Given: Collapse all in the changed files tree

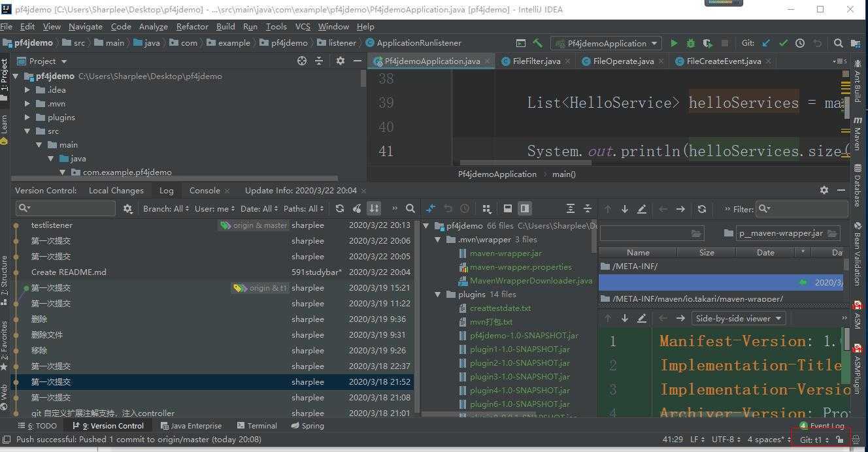Looking at the screenshot, I should point(588,208).
